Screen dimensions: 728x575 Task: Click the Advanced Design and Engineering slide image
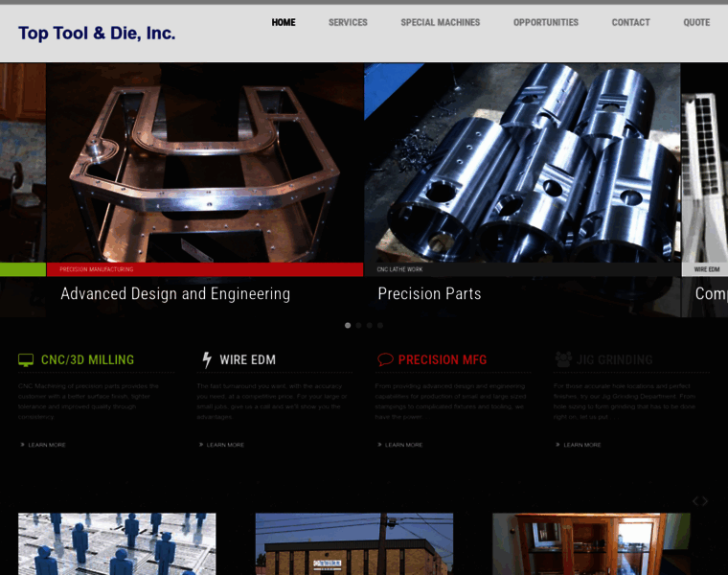click(205, 163)
